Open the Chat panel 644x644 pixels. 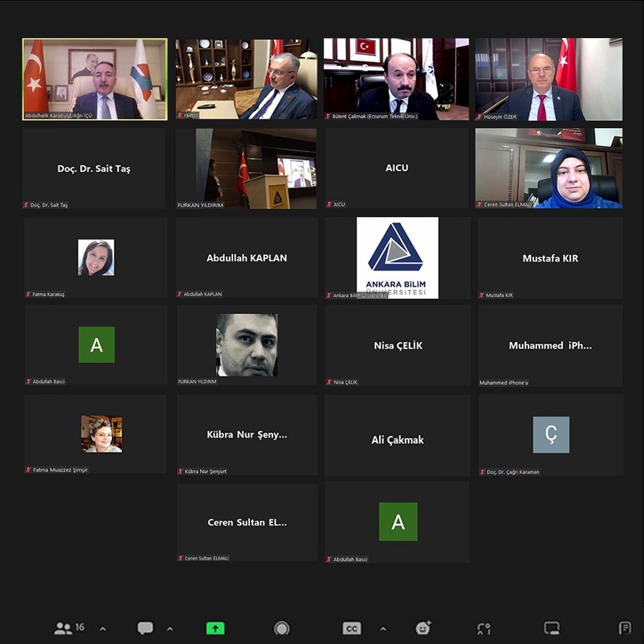tap(146, 628)
